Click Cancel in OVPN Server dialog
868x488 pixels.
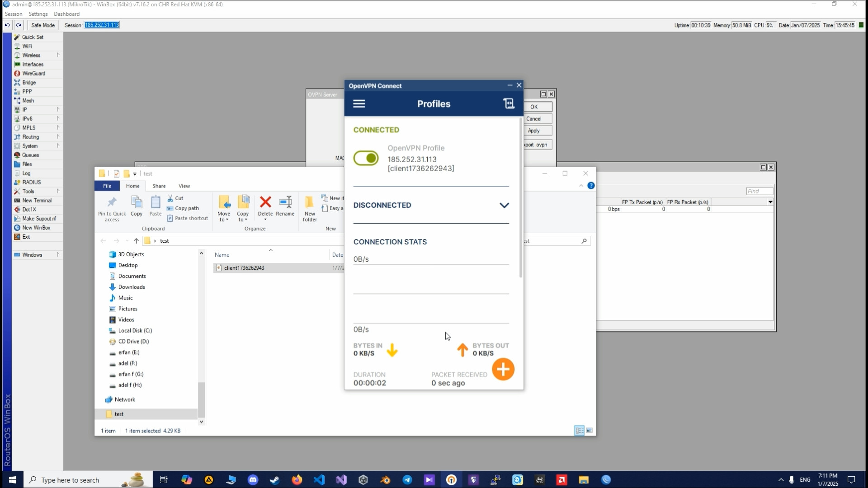(534, 118)
